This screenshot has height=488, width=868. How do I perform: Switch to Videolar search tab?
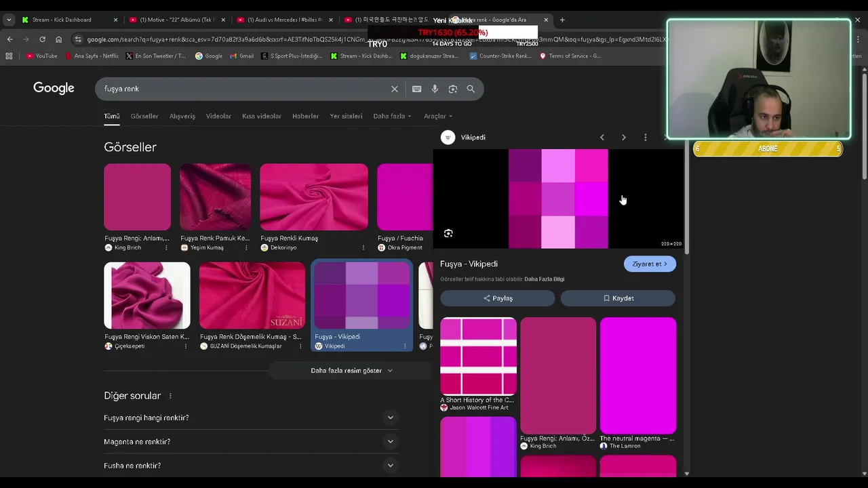[x=218, y=117]
